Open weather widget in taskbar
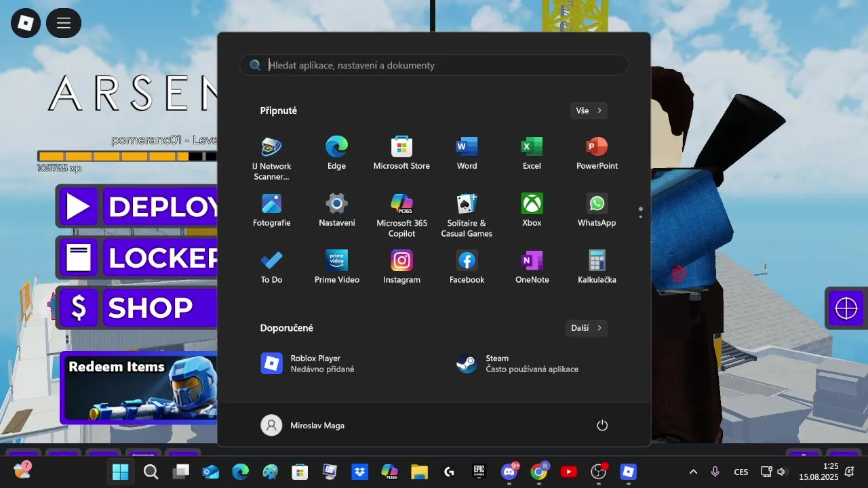The image size is (868, 488). coord(22,470)
